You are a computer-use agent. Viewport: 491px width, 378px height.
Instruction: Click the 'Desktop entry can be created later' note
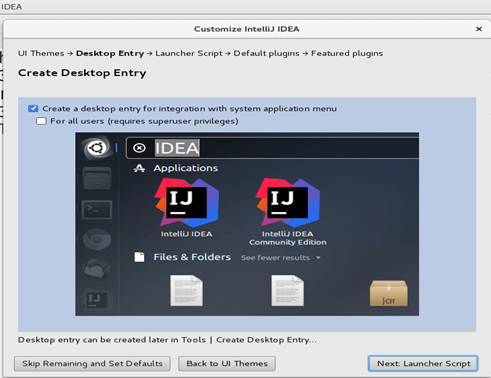coord(167,340)
